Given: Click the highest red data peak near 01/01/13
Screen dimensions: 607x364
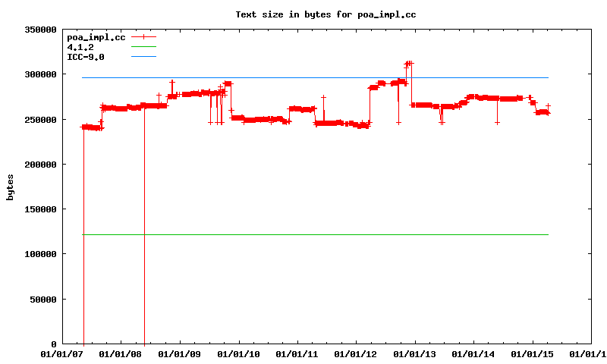Looking at the screenshot, I should coord(409,64).
